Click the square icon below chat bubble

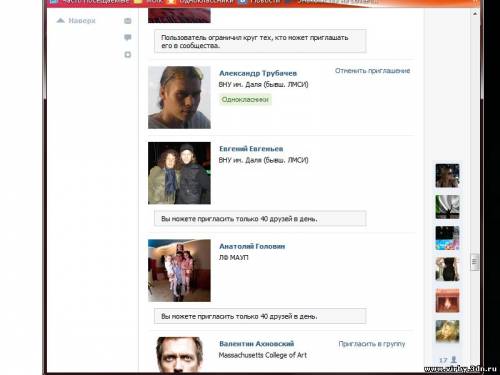[x=128, y=54]
